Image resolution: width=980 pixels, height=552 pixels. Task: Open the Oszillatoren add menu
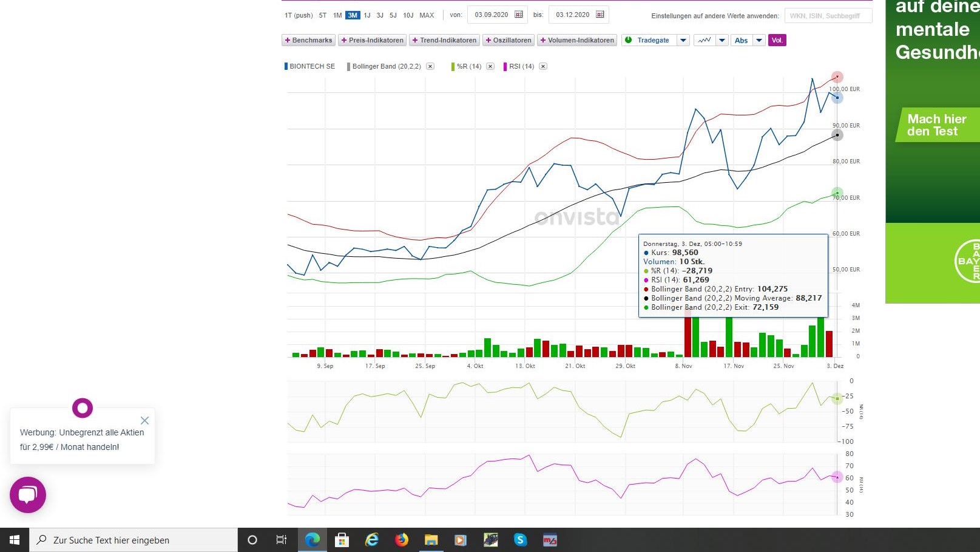pos(509,40)
